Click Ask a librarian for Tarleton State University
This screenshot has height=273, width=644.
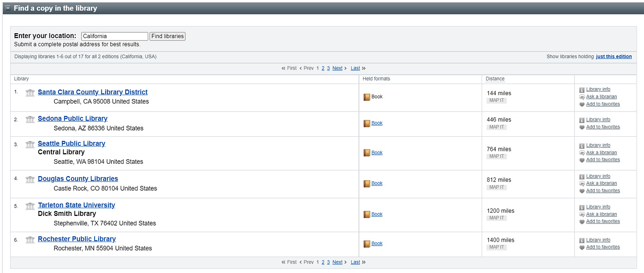[x=602, y=214]
